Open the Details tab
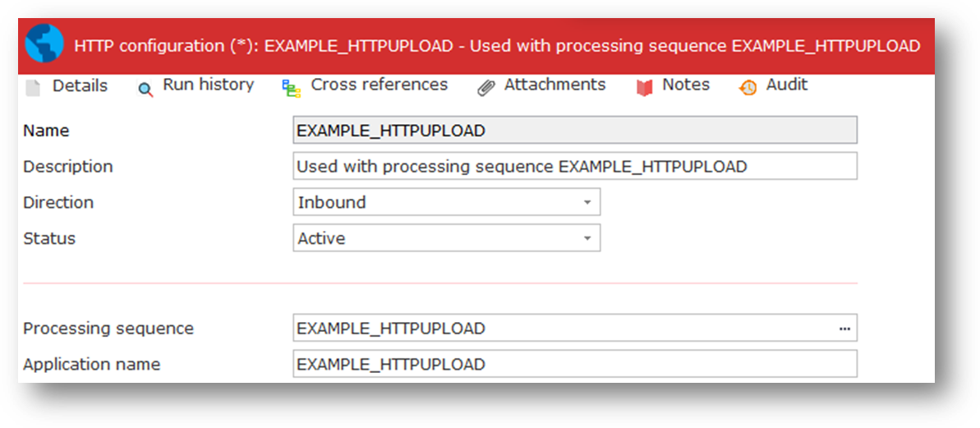Screen dimensions: 980x428 (x=80, y=85)
